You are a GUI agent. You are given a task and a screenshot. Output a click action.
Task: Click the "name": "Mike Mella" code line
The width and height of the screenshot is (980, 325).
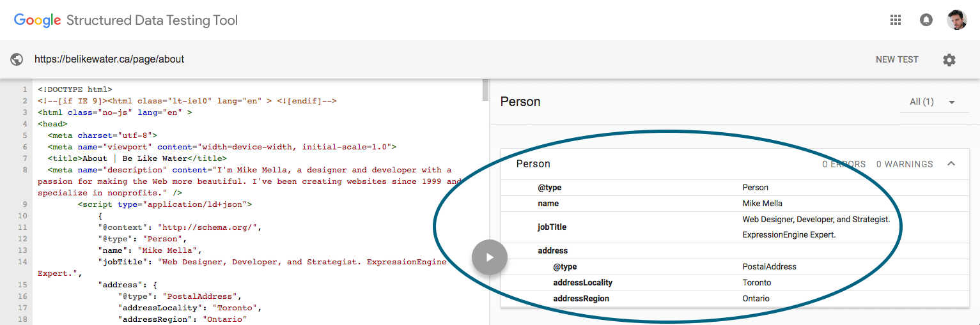point(150,250)
